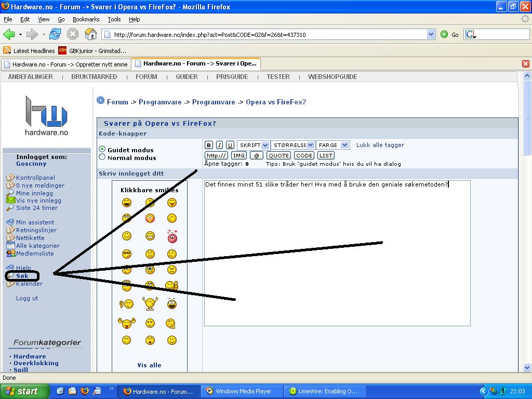Insert the sunglasses cool smiley
This screenshot has height=399, width=532.
click(127, 254)
